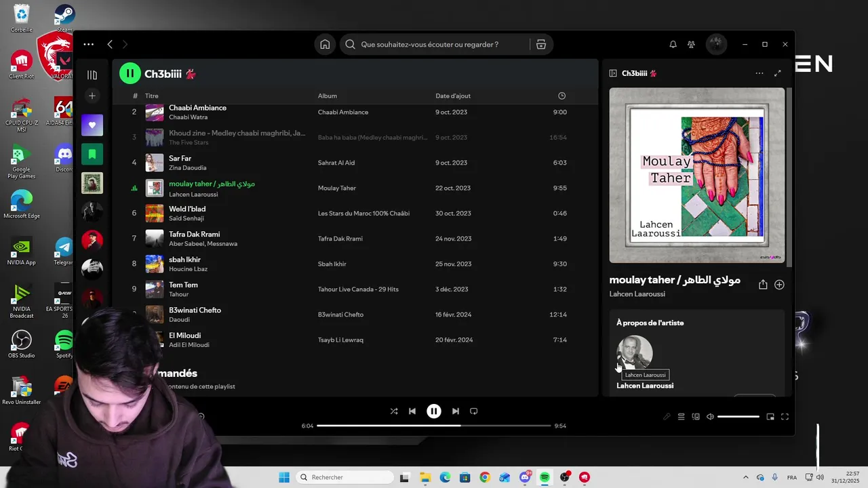The image size is (868, 488).
Task: Open Corbeille recycle bin on desktop
Action: [x=21, y=18]
